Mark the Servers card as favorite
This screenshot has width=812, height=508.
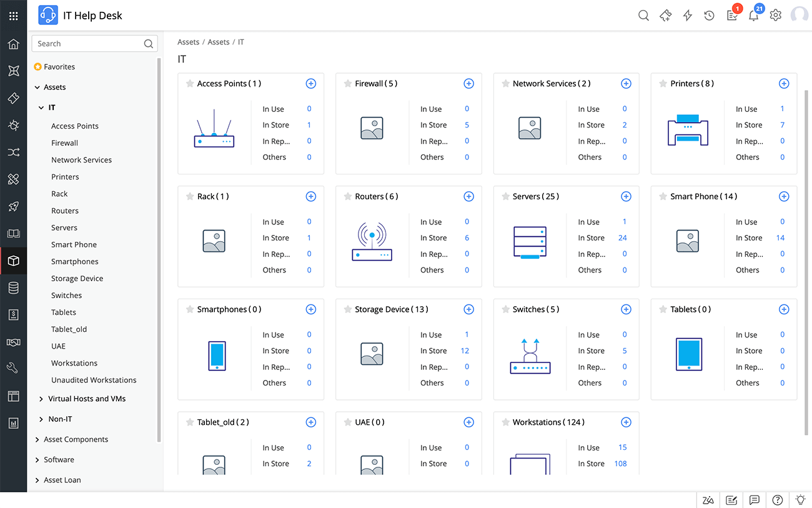tap(505, 196)
